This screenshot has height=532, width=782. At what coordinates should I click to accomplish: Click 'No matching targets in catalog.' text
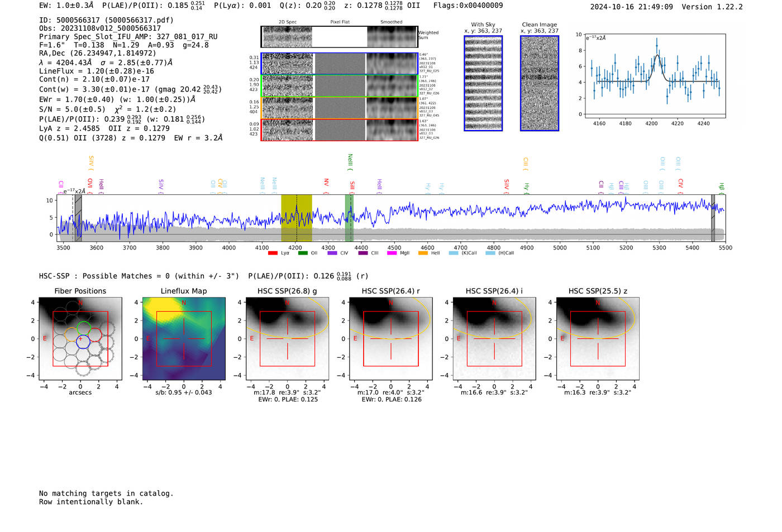pyautogui.click(x=106, y=493)
